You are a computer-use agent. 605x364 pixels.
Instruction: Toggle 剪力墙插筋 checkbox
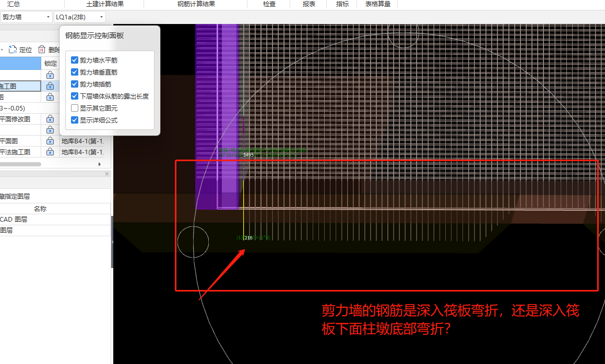coord(75,84)
